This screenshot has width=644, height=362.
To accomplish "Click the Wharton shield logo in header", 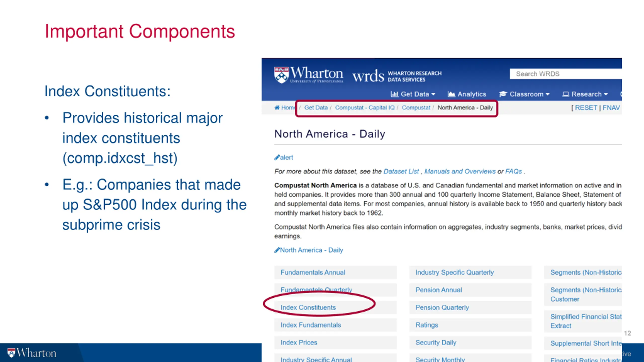I will pos(281,75).
